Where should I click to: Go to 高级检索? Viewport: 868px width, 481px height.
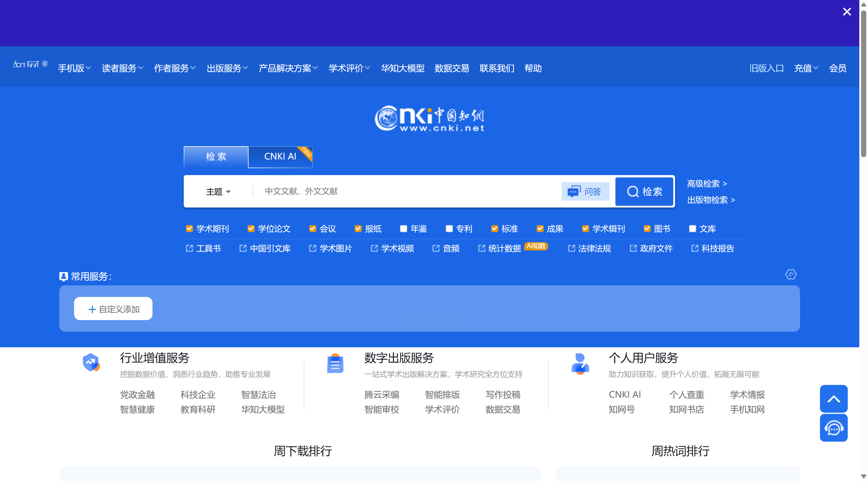[707, 184]
